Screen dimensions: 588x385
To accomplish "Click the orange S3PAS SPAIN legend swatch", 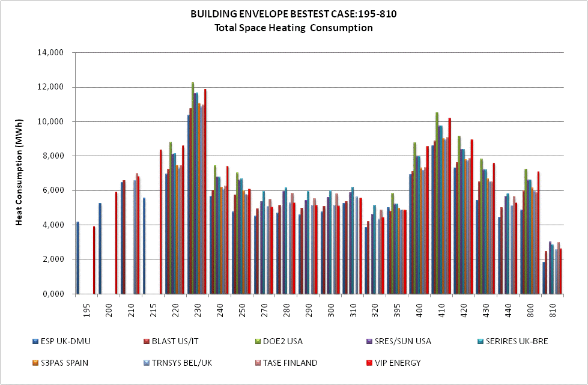I will pos(35,363).
